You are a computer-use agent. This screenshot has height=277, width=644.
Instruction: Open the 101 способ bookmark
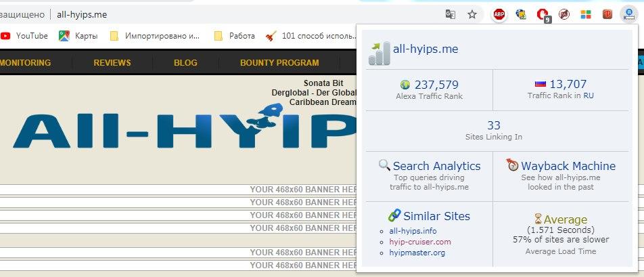(311, 36)
